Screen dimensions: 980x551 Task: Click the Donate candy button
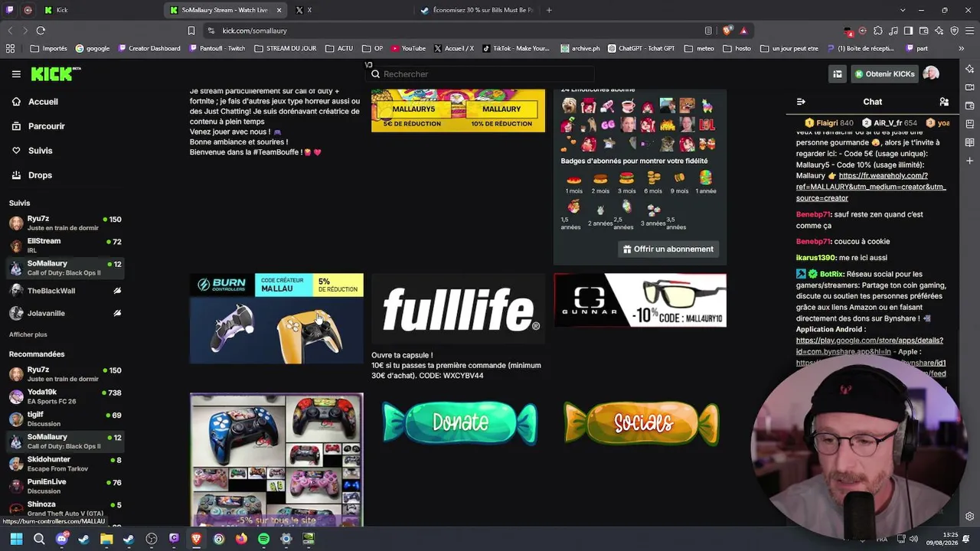tap(459, 422)
